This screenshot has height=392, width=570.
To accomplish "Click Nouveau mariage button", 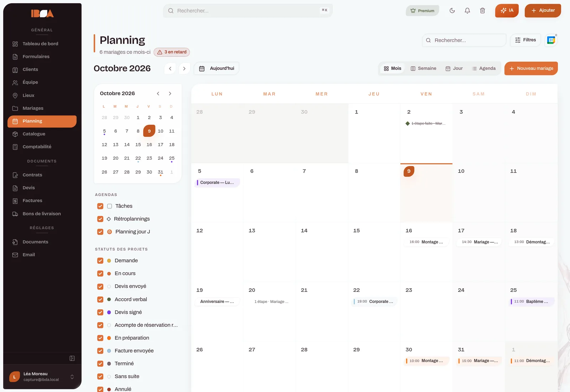I will point(531,68).
